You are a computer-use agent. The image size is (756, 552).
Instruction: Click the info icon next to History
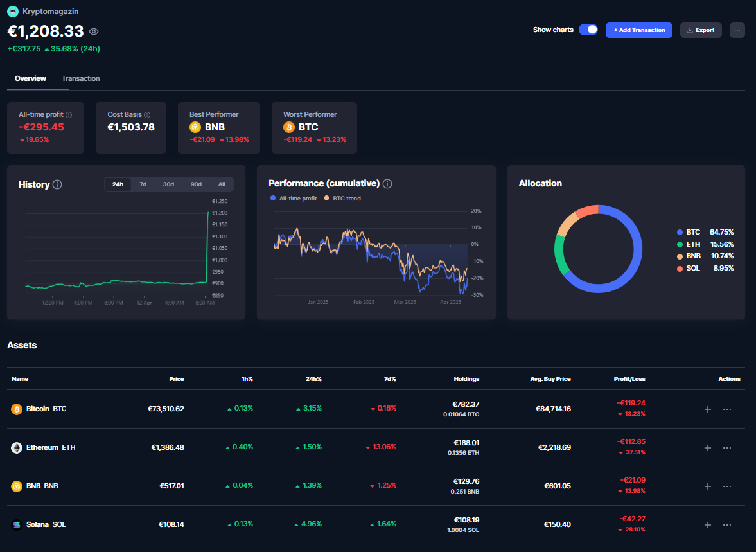tap(57, 184)
